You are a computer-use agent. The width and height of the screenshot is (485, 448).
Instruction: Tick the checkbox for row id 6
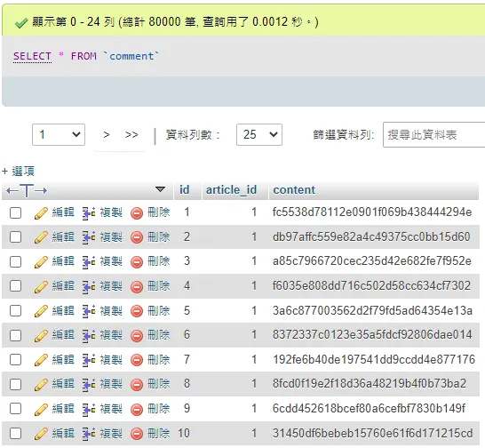point(15,335)
